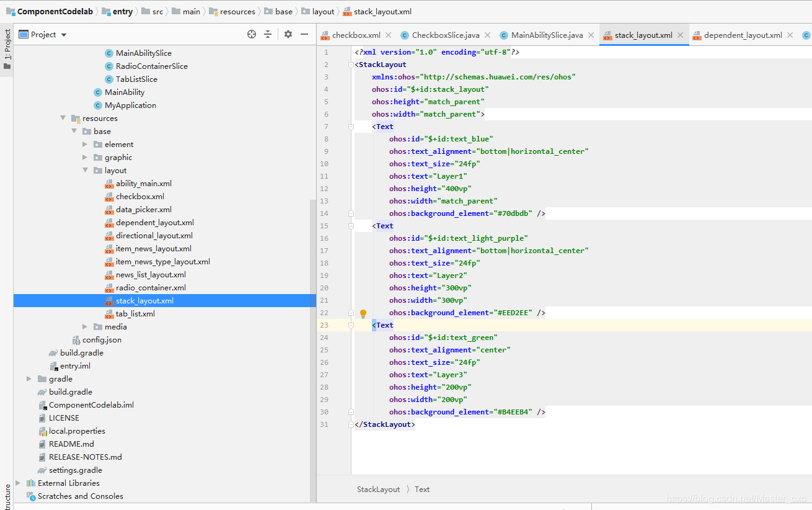Open tab_list.xml in the tree
This screenshot has width=812, height=510.
coord(135,314)
